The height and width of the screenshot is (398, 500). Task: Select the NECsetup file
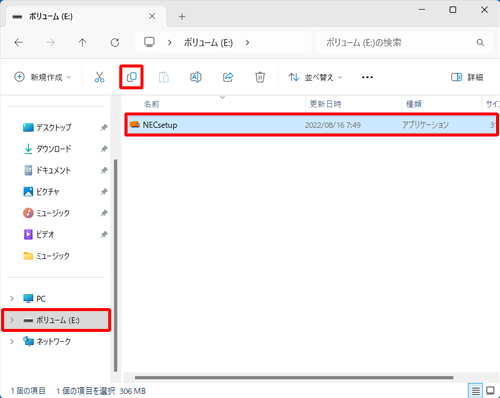click(x=312, y=125)
